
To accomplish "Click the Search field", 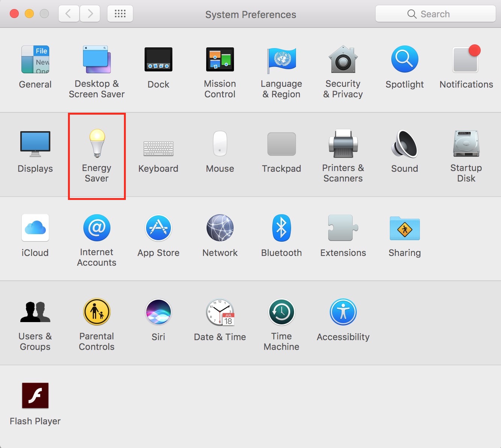I will pyautogui.click(x=436, y=14).
